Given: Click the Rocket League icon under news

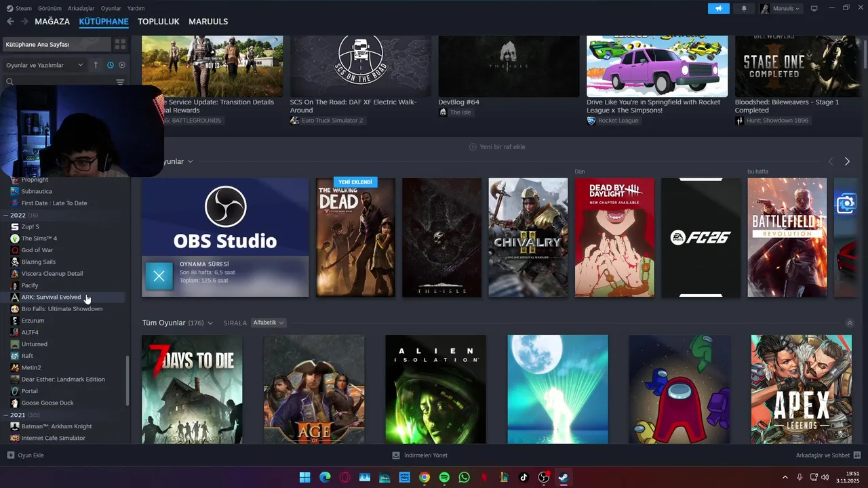Looking at the screenshot, I should coord(591,121).
